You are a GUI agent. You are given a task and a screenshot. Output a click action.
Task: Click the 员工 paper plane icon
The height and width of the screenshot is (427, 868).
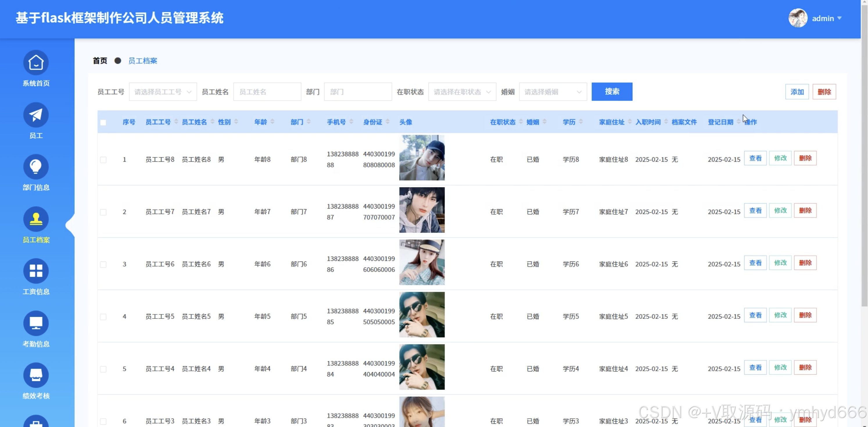(x=36, y=115)
